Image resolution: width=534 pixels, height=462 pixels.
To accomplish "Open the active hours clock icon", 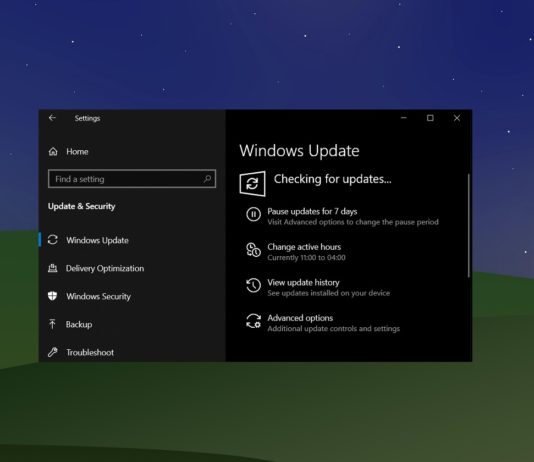I will tap(253, 250).
